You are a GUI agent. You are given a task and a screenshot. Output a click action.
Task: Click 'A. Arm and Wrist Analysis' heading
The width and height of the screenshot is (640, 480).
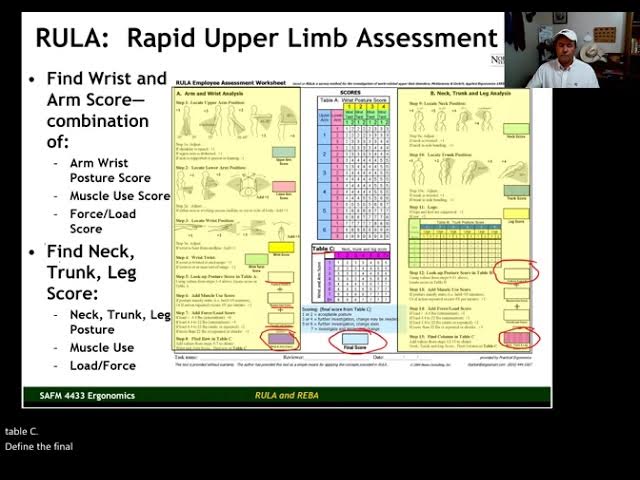point(209,93)
